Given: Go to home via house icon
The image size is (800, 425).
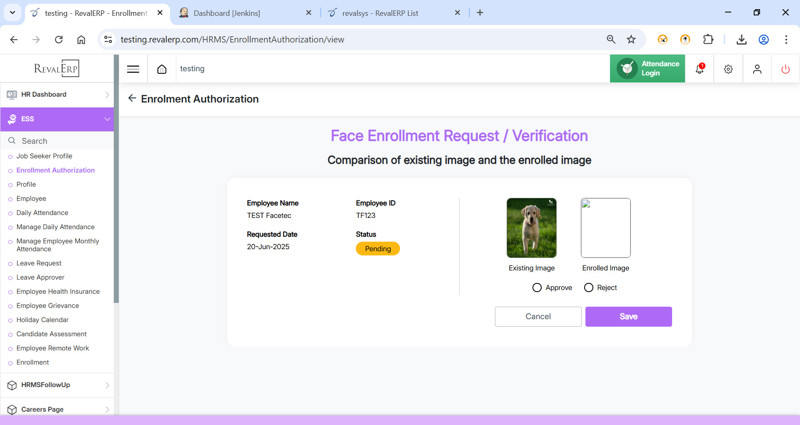Looking at the screenshot, I should 162,69.
